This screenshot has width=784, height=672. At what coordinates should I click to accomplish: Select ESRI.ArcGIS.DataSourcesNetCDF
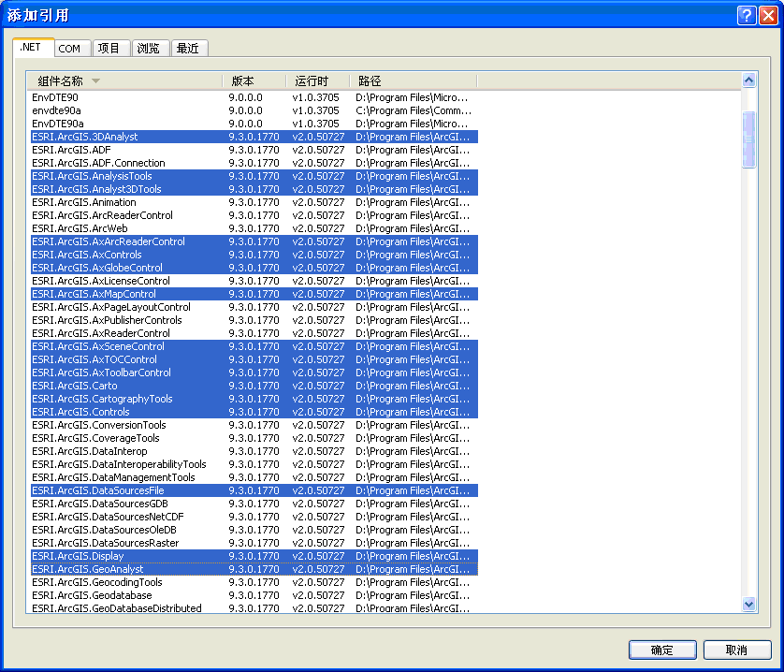[254, 517]
